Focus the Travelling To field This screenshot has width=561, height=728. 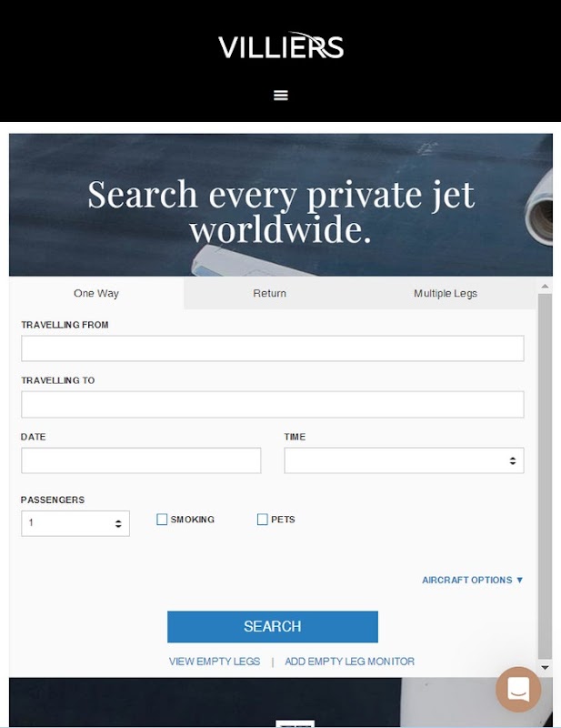(x=273, y=404)
